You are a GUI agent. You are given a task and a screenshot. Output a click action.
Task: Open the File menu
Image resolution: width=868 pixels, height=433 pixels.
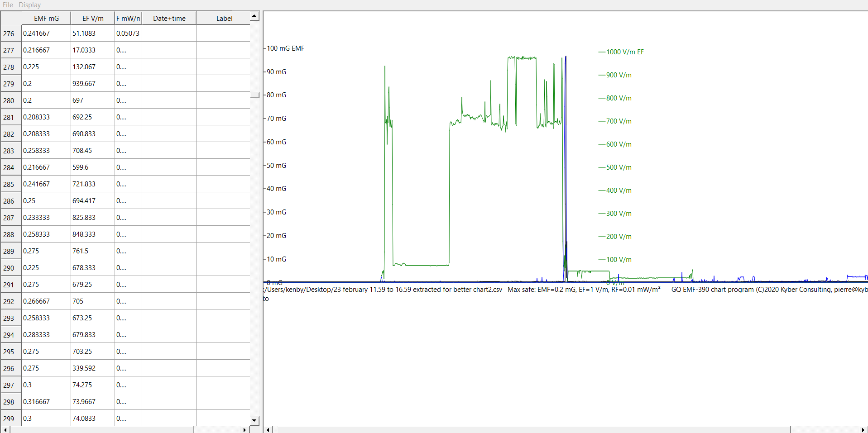click(x=8, y=5)
